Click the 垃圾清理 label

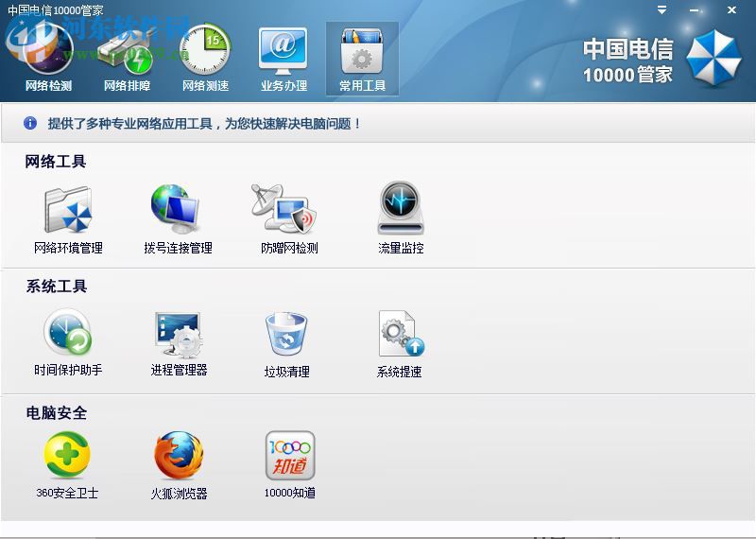click(287, 372)
